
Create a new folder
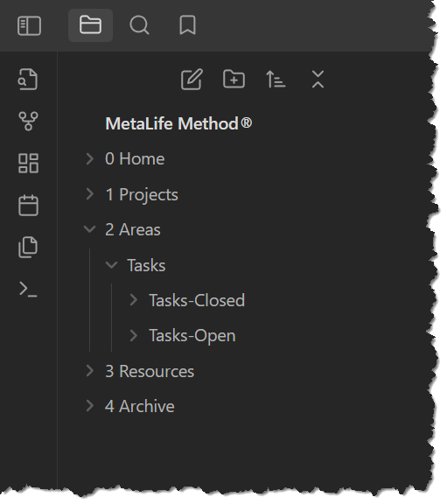(234, 79)
